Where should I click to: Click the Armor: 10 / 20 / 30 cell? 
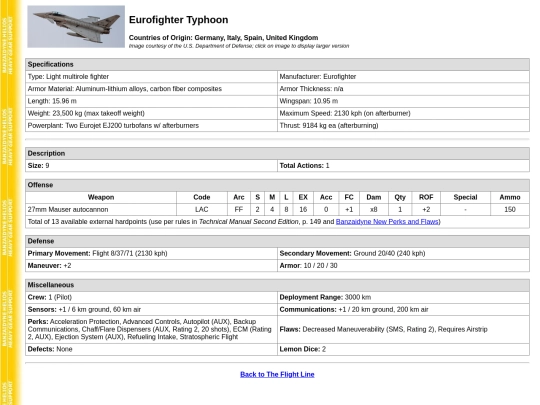tap(403, 266)
